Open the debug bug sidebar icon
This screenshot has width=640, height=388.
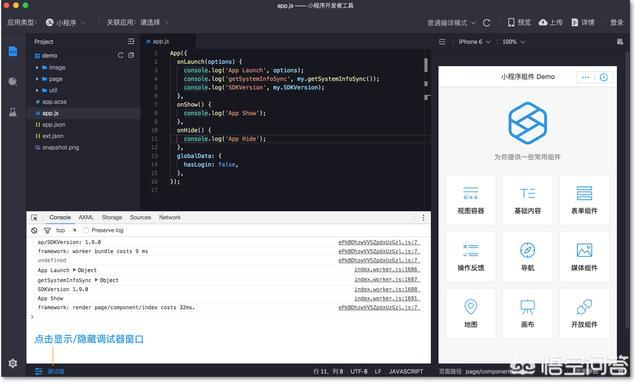tap(13, 82)
